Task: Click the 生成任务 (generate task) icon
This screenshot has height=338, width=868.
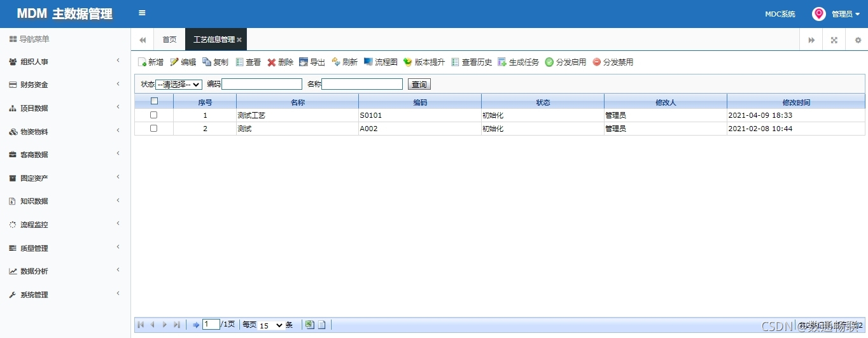Action: tap(502, 62)
